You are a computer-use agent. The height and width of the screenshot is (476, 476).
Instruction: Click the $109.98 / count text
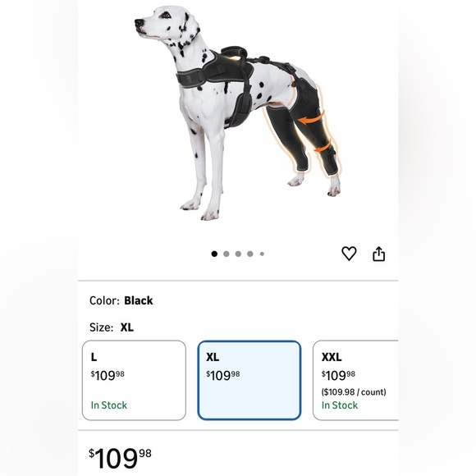point(354,392)
